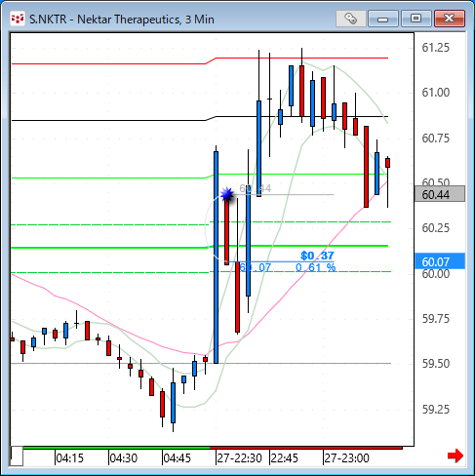The height and width of the screenshot is (476, 475).
Task: Click the 61.25 price scale label
Action: tap(436, 48)
